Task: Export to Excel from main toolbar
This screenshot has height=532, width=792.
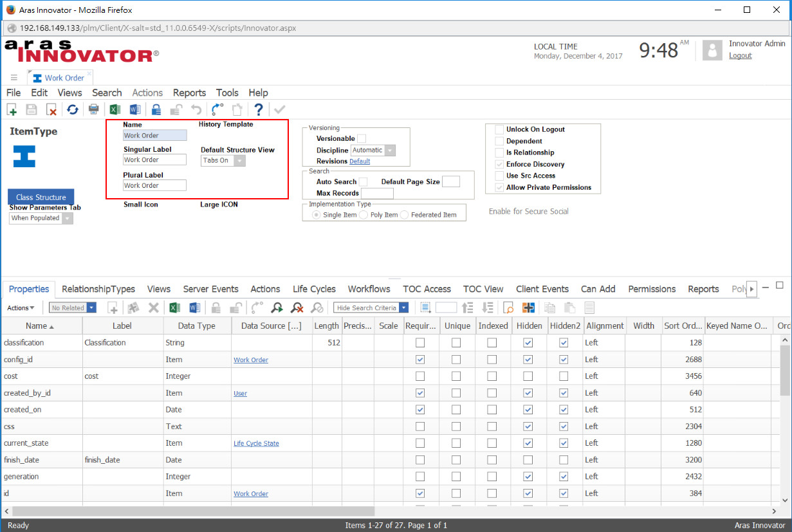Action: [x=115, y=109]
